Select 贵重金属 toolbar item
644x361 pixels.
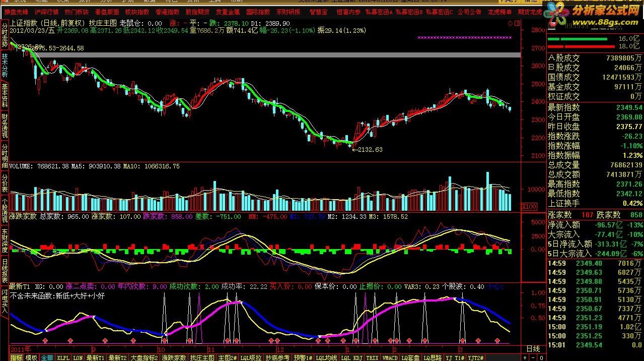(228, 12)
